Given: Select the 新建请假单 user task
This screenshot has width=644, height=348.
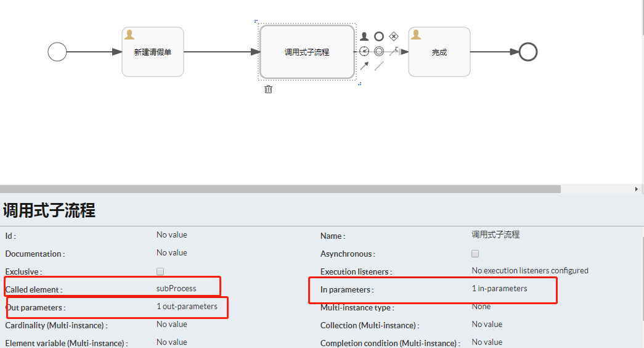Looking at the screenshot, I should 153,52.
